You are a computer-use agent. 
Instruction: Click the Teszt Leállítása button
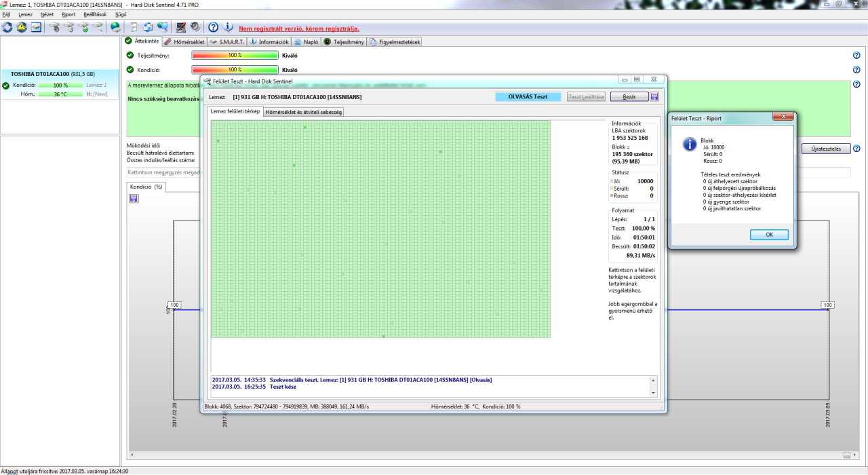click(x=586, y=97)
